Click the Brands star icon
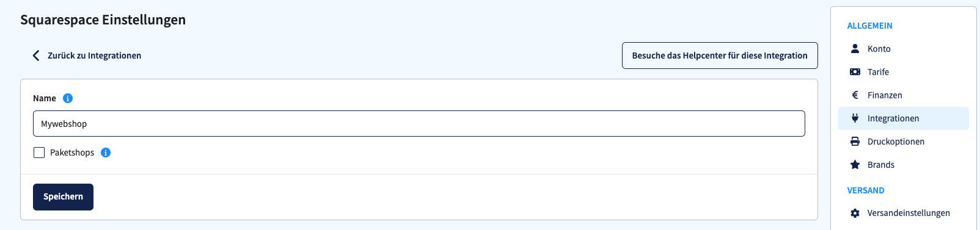The height and width of the screenshot is (230, 980). coord(855,165)
